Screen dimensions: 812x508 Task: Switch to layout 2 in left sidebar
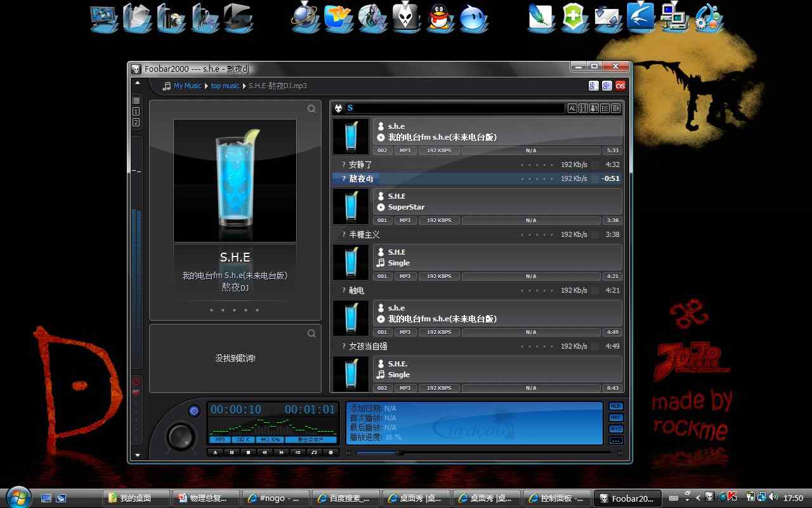[x=136, y=122]
